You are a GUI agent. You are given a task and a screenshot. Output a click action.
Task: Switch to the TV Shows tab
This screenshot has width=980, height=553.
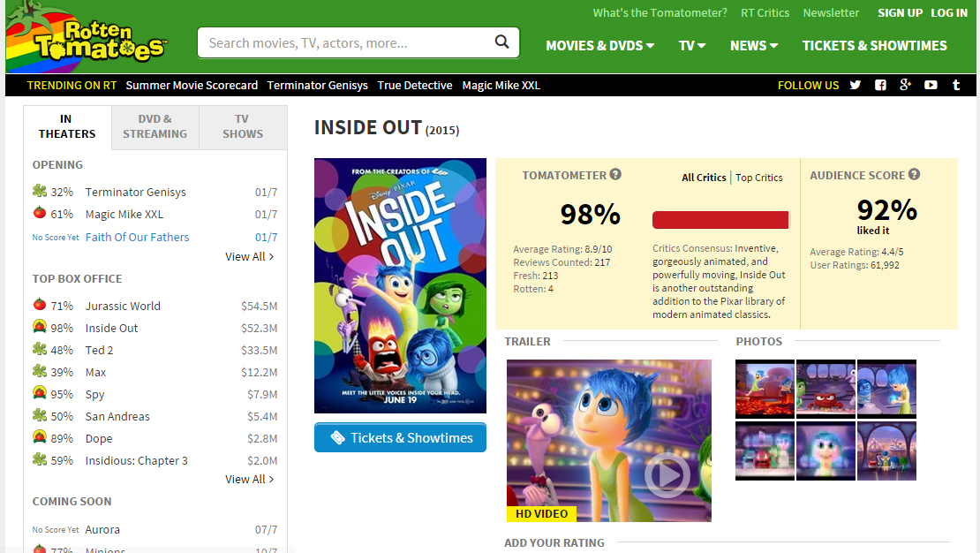(x=243, y=127)
